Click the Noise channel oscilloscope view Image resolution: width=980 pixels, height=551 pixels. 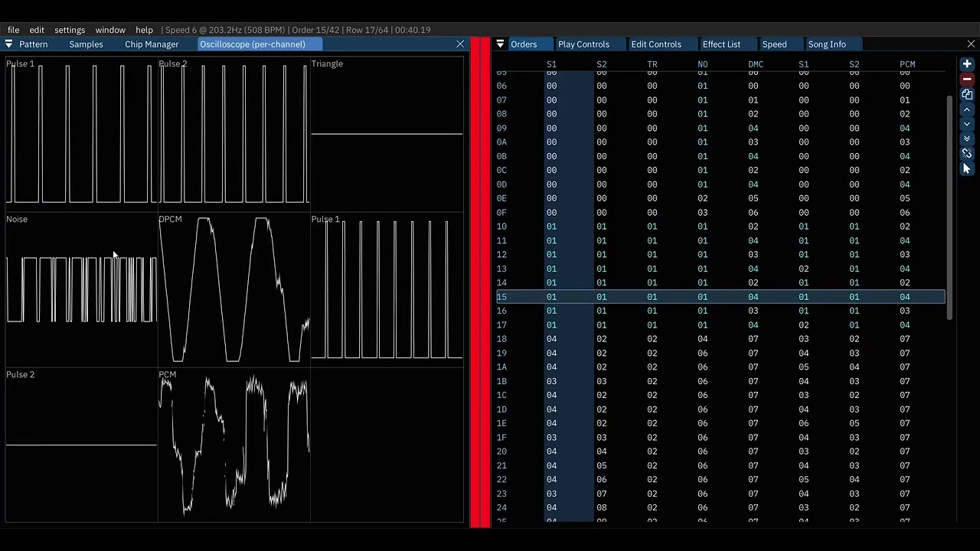click(81, 290)
